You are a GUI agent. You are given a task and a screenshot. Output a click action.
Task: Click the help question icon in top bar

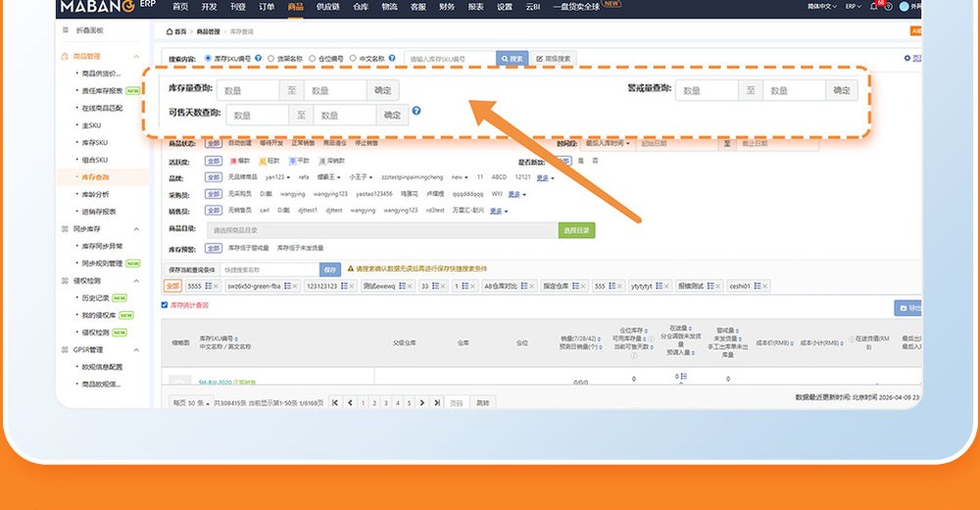click(888, 7)
